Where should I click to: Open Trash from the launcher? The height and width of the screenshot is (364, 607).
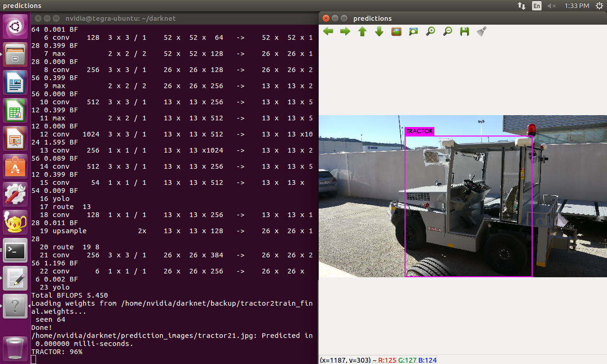[x=15, y=348]
